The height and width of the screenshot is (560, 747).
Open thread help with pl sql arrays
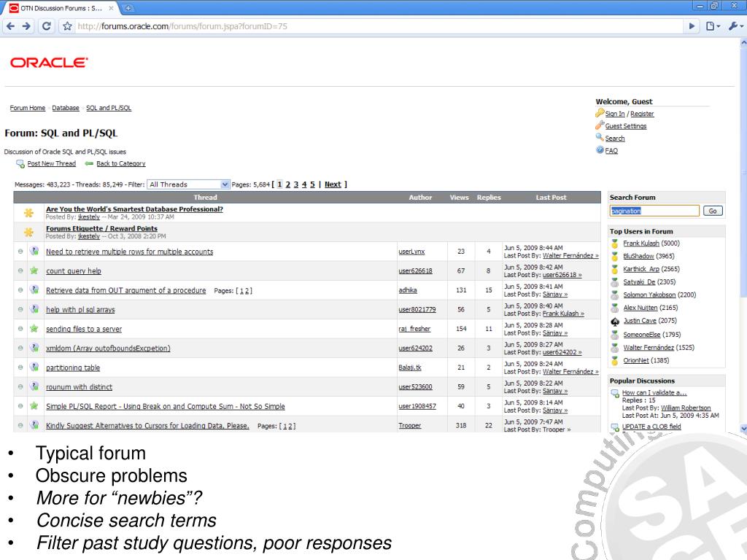pyautogui.click(x=80, y=309)
